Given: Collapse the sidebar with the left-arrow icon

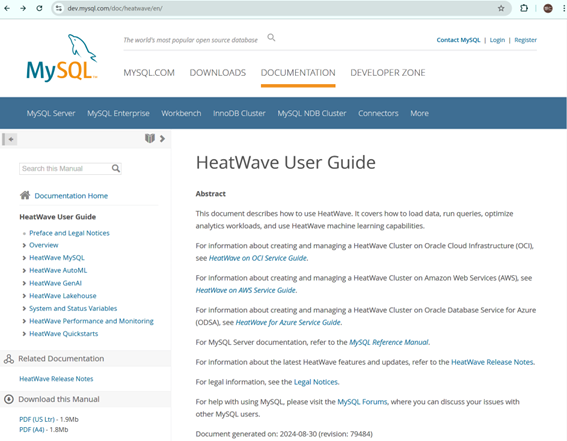Looking at the screenshot, I should point(11,139).
